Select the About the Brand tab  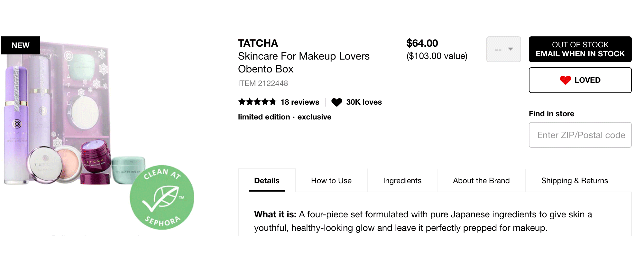(481, 181)
